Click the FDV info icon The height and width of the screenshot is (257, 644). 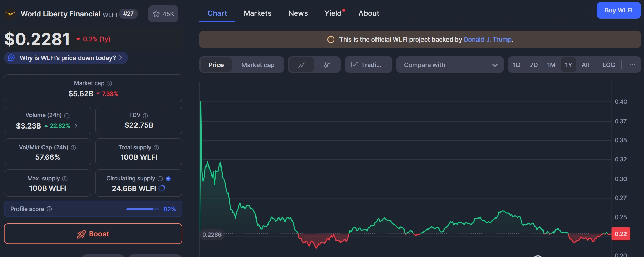coord(145,116)
